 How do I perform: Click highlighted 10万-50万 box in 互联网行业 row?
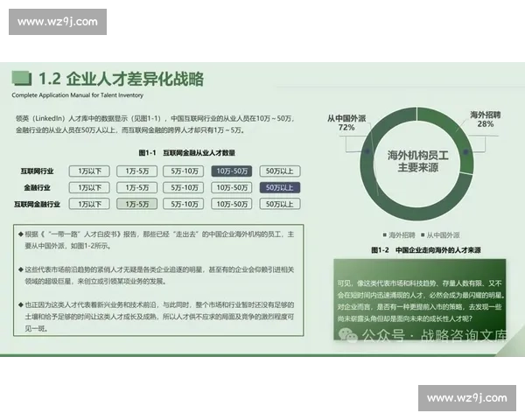point(232,171)
